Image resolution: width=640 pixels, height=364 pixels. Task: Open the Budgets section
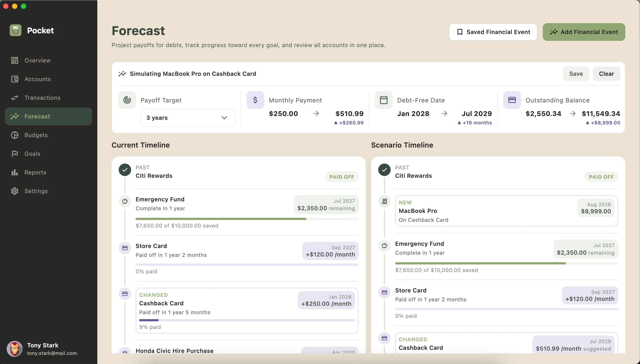[48, 135]
